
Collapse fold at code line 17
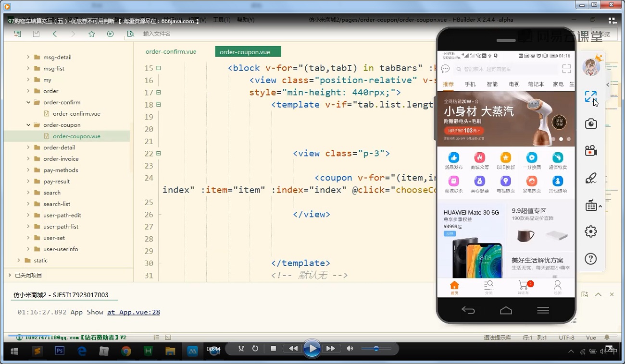click(x=159, y=92)
